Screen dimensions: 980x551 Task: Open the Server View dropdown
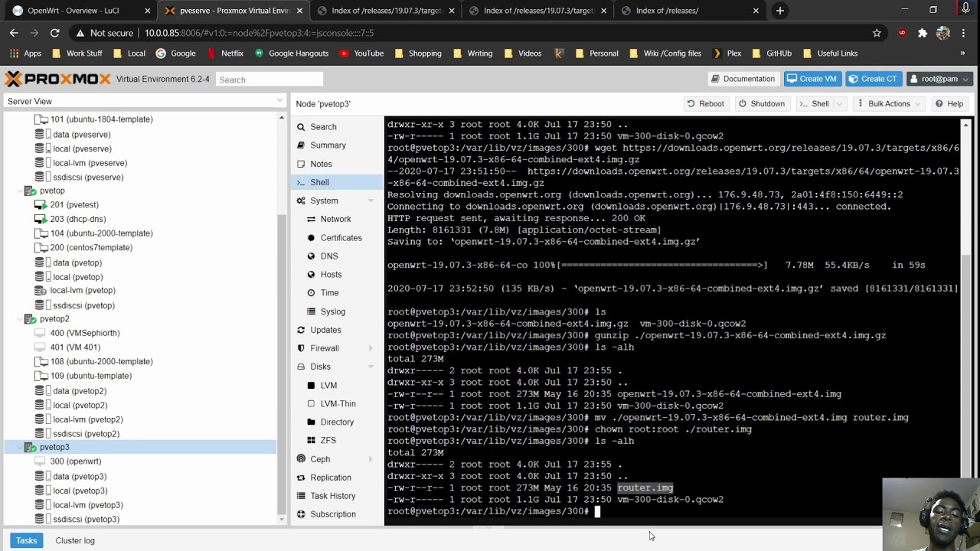click(143, 101)
